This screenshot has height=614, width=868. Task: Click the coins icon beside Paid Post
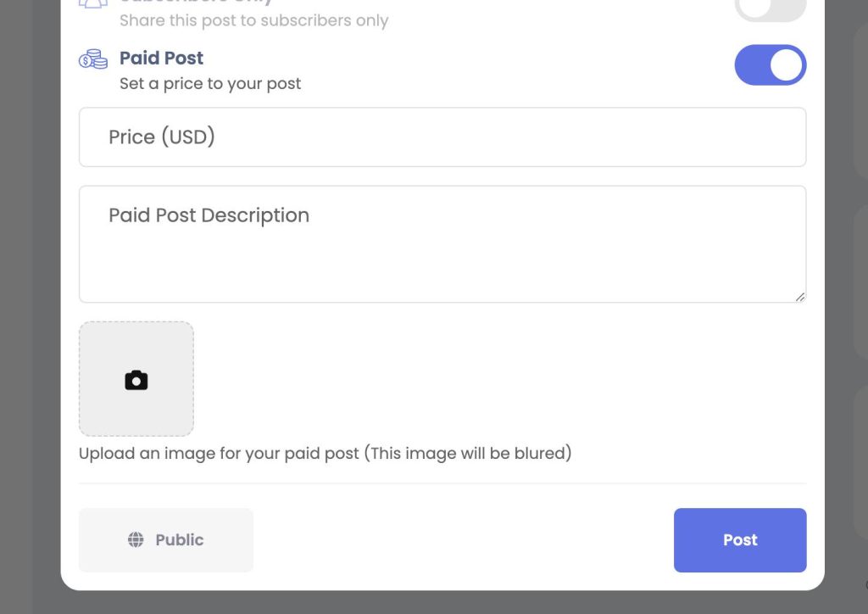point(93,59)
